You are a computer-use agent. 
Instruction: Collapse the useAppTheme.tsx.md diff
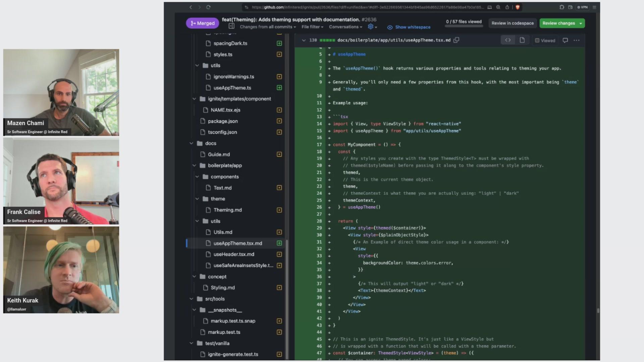click(x=304, y=40)
